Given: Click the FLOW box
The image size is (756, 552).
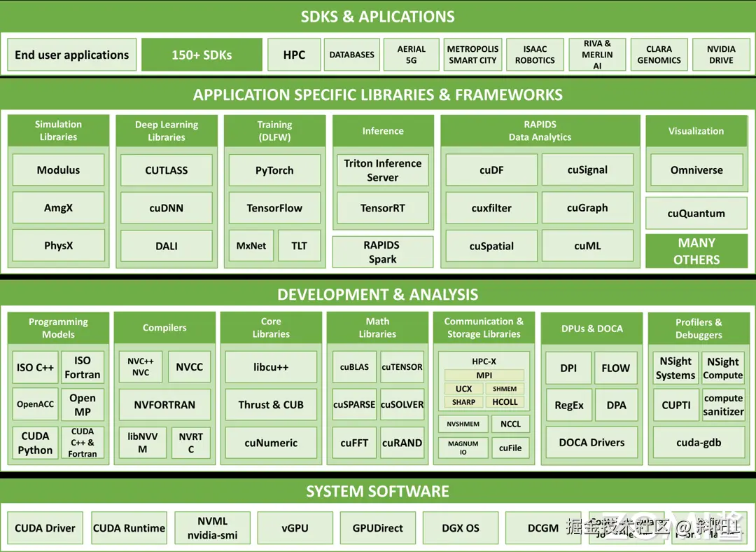Looking at the screenshot, I should coord(616,368).
